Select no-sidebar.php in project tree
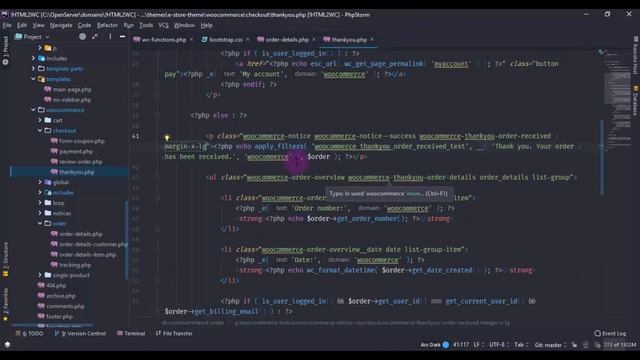 pyautogui.click(x=72, y=100)
